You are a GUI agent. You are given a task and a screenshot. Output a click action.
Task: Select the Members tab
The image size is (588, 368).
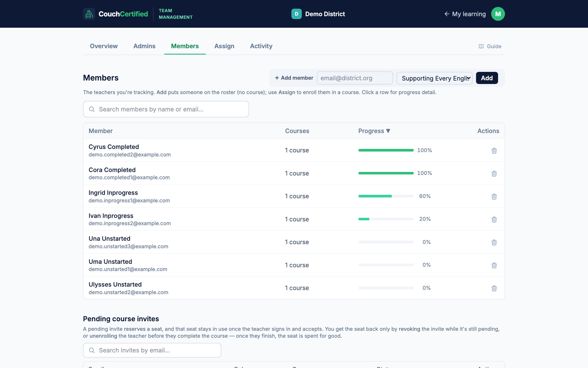pos(185,46)
